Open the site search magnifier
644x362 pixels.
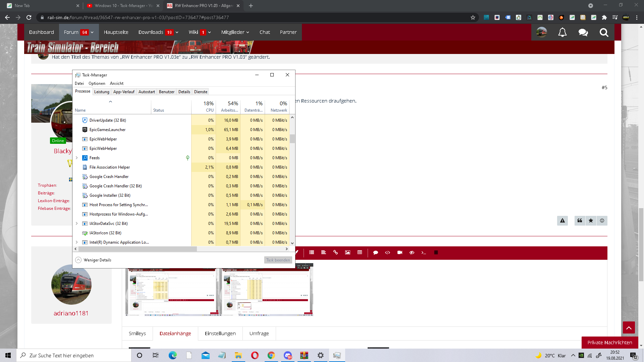(604, 32)
